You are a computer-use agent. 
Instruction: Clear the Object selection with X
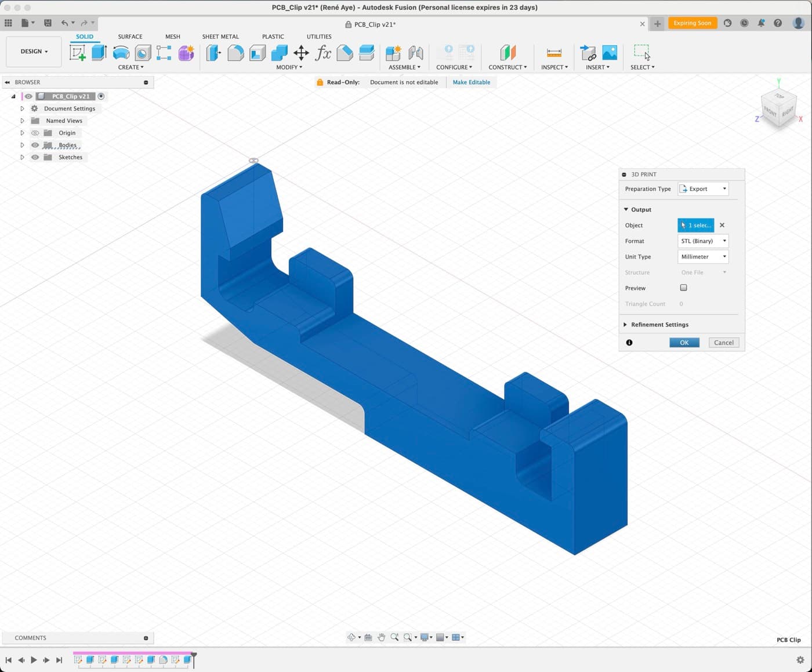coord(722,225)
